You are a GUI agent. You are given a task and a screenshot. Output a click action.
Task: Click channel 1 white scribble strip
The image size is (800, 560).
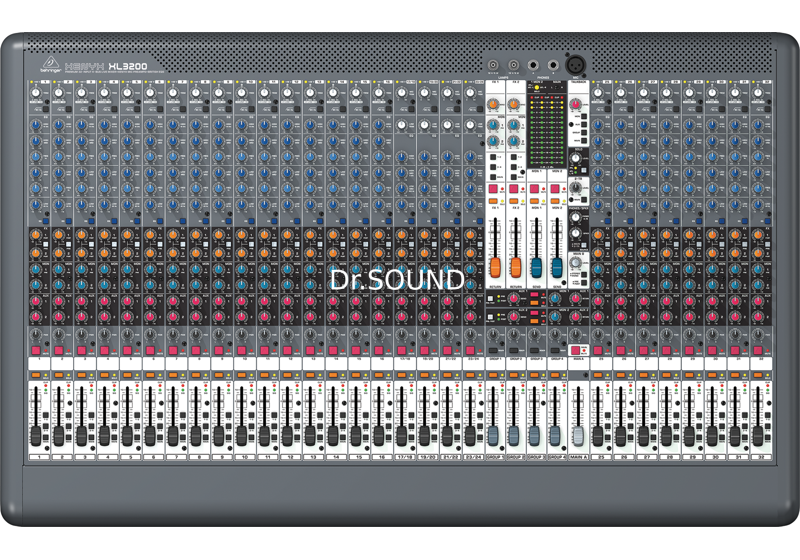click(x=39, y=364)
